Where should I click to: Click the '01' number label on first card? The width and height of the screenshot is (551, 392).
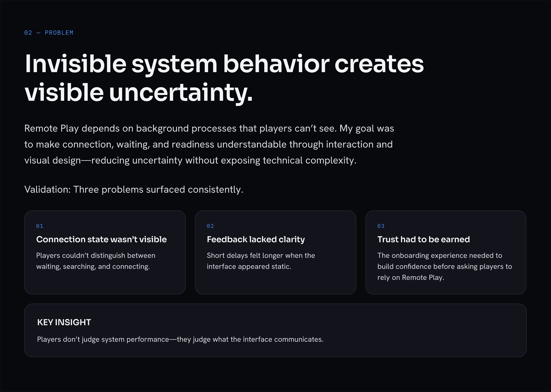click(40, 226)
